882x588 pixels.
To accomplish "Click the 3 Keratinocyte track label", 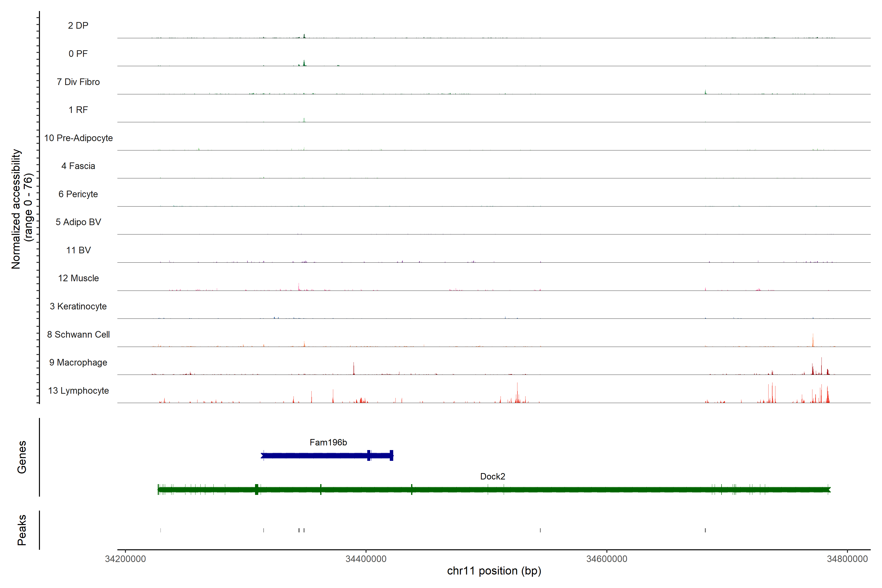I will (x=78, y=306).
